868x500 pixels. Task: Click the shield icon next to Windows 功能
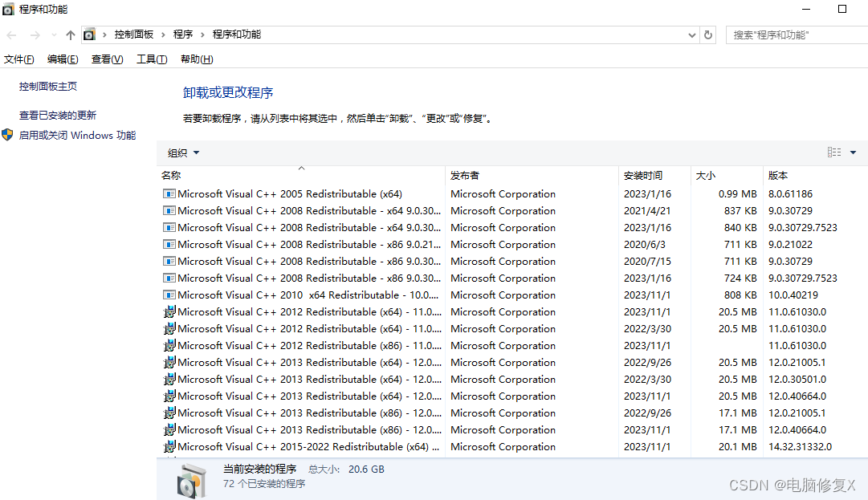point(8,134)
